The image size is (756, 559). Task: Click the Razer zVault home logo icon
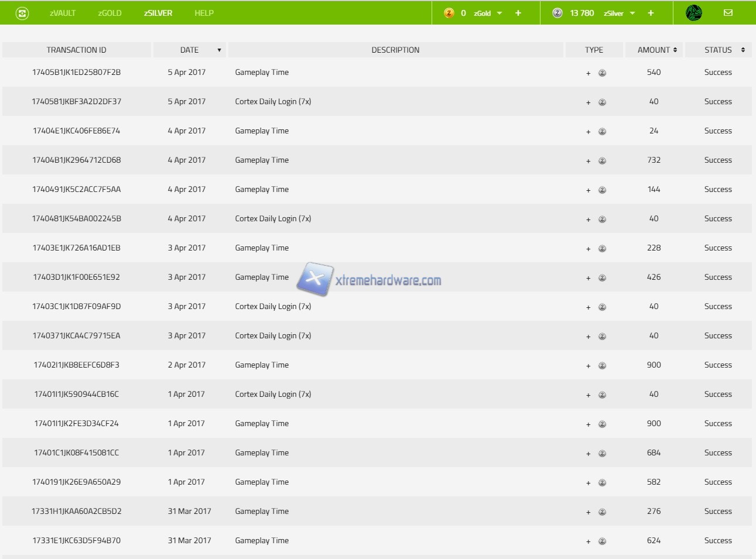pyautogui.click(x=22, y=13)
